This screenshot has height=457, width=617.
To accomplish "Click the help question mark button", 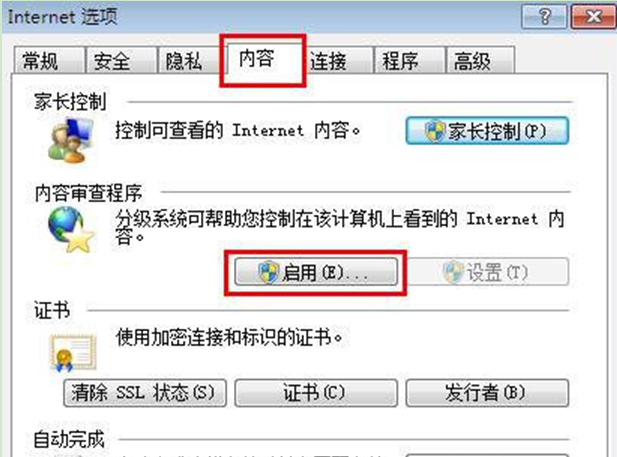I will pos(544,17).
